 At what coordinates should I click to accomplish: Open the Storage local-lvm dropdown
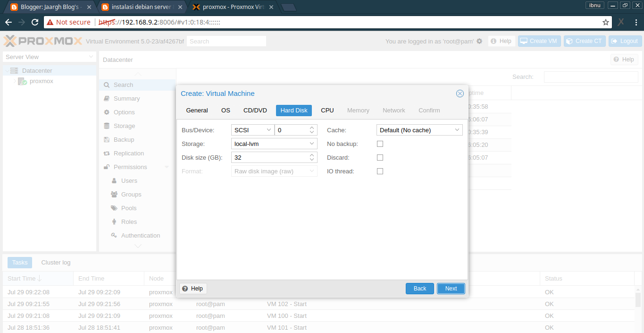[311, 144]
